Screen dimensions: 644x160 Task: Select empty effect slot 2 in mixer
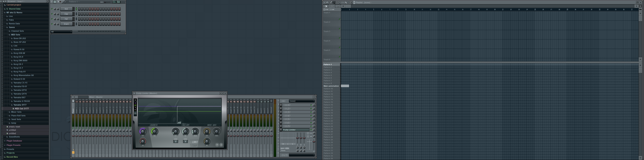pos(296,109)
